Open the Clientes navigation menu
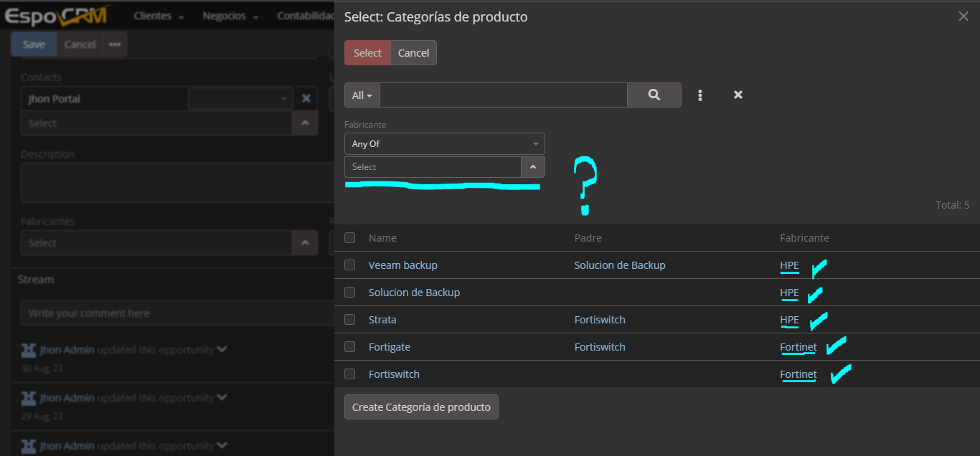980x456 pixels. (x=159, y=16)
